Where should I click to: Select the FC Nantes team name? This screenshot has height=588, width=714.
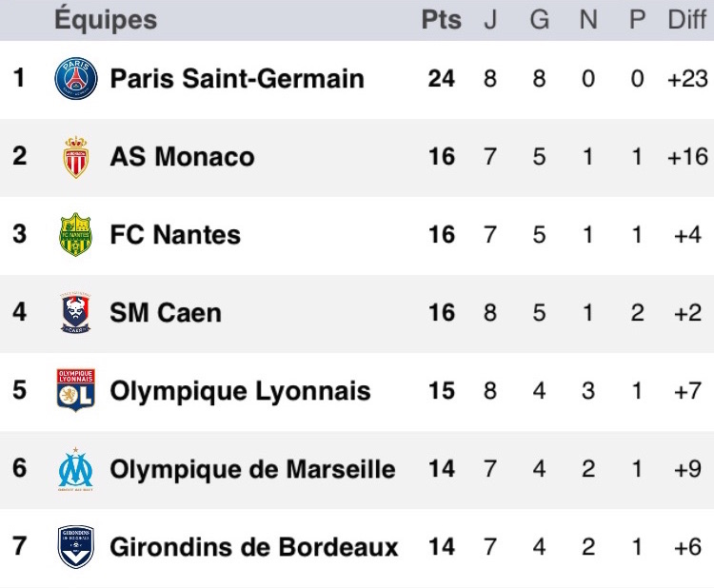tap(175, 234)
